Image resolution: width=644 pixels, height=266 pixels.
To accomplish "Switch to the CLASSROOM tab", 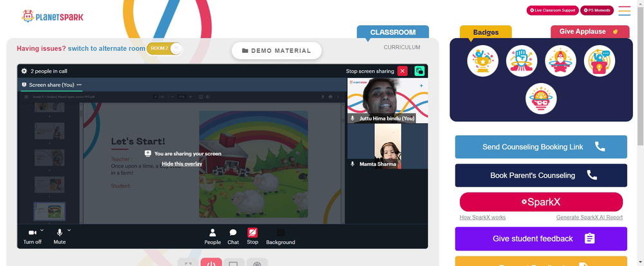I will tap(393, 32).
